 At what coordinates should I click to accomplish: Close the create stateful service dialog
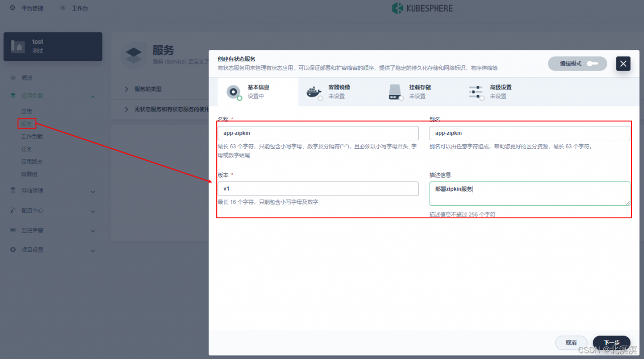pyautogui.click(x=623, y=63)
